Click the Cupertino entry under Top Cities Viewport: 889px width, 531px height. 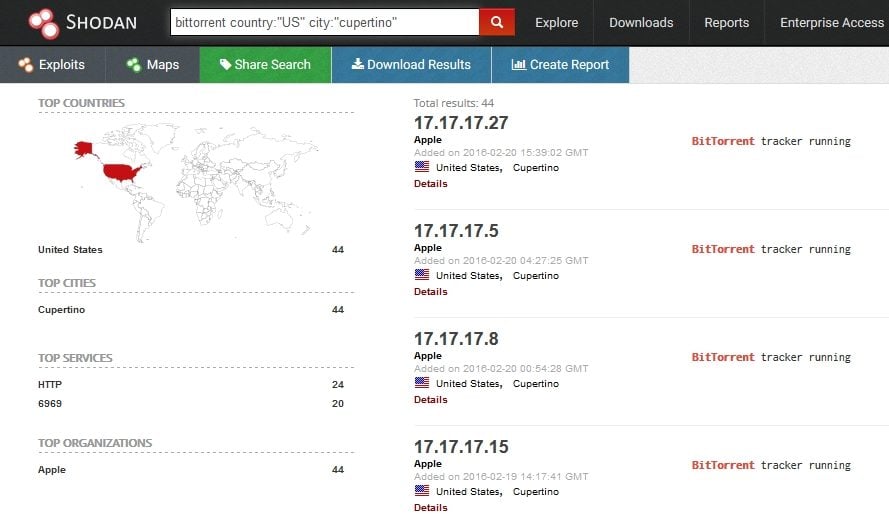click(61, 309)
